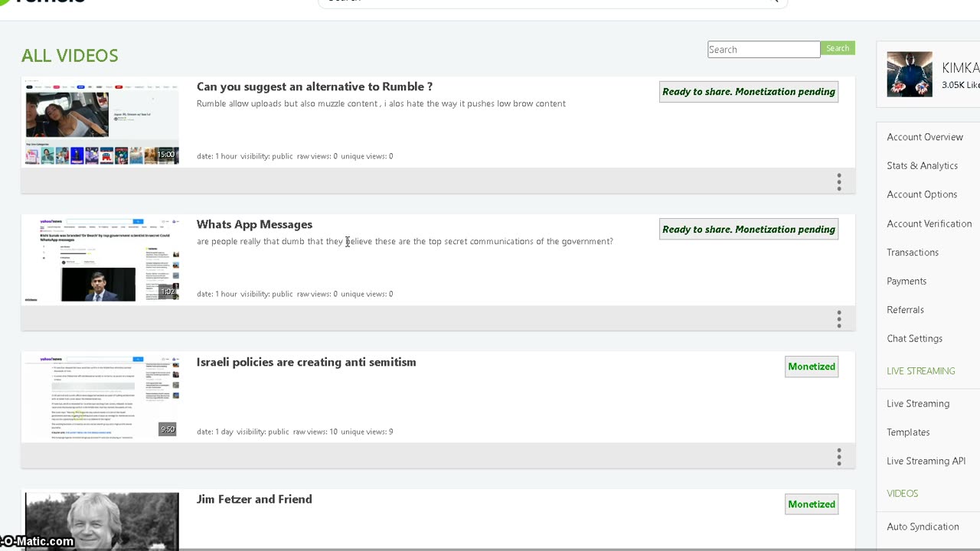Go to Account Overview in sidebar

tap(925, 137)
